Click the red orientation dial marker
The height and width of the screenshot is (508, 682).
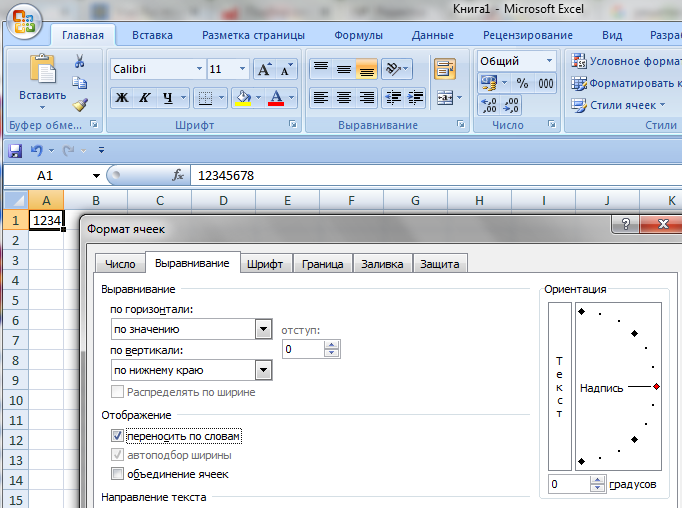tap(656, 386)
